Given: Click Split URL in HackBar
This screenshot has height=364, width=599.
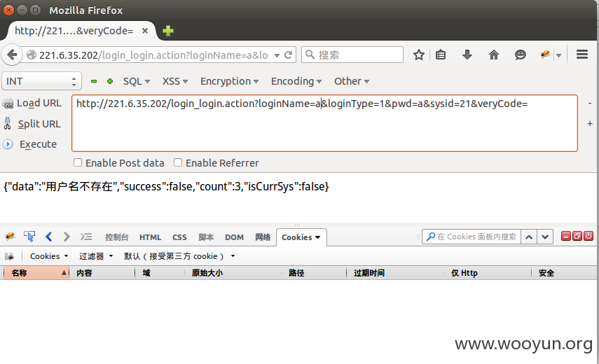Looking at the screenshot, I should 32,124.
